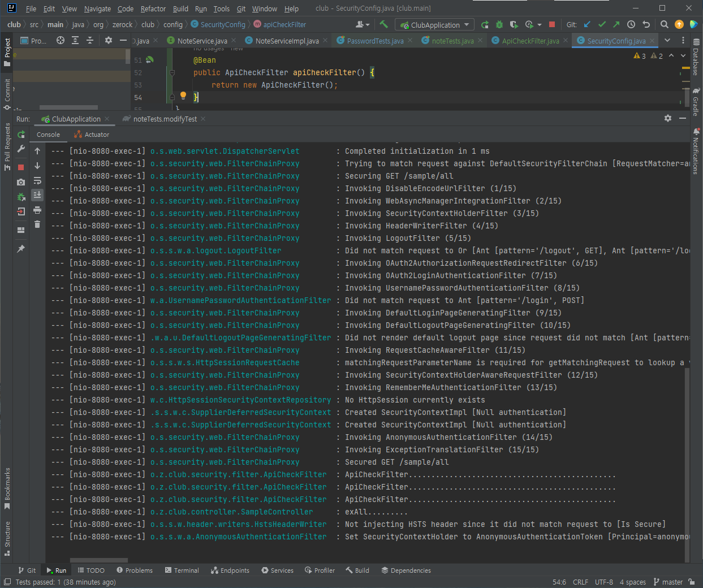Open Search Everywhere magnifier
The image size is (703, 588).
[x=665, y=24]
